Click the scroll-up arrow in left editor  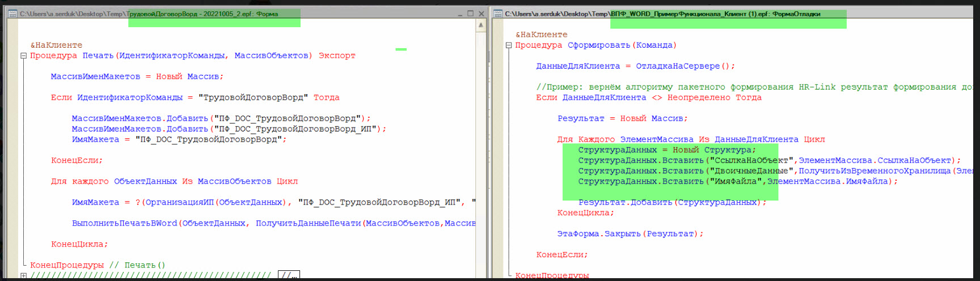(481, 25)
